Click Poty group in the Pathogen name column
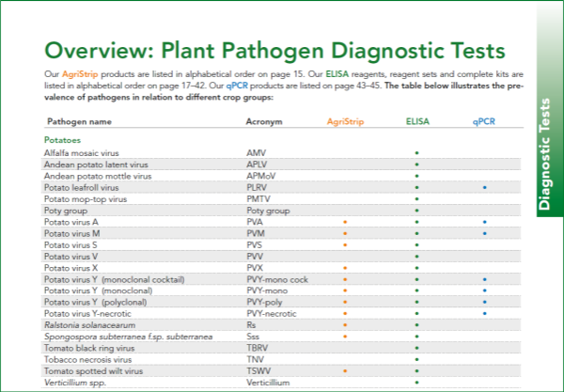 coord(66,211)
